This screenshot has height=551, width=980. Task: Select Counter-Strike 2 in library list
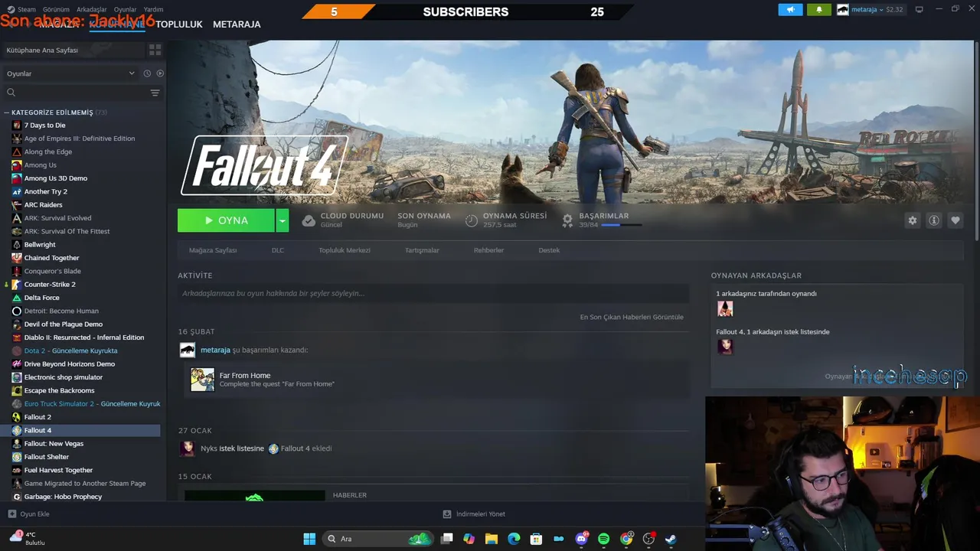coord(50,285)
